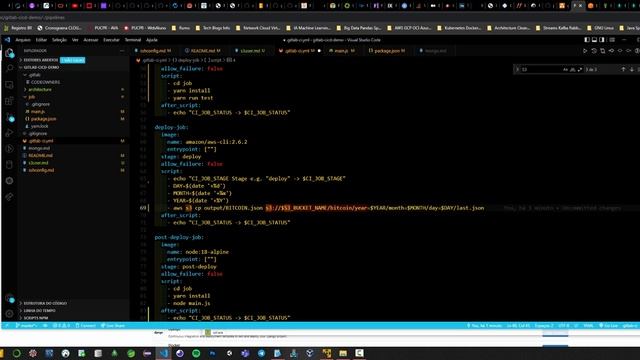Collapse the GITLAB-CICD-DEMO root folder

41,67
